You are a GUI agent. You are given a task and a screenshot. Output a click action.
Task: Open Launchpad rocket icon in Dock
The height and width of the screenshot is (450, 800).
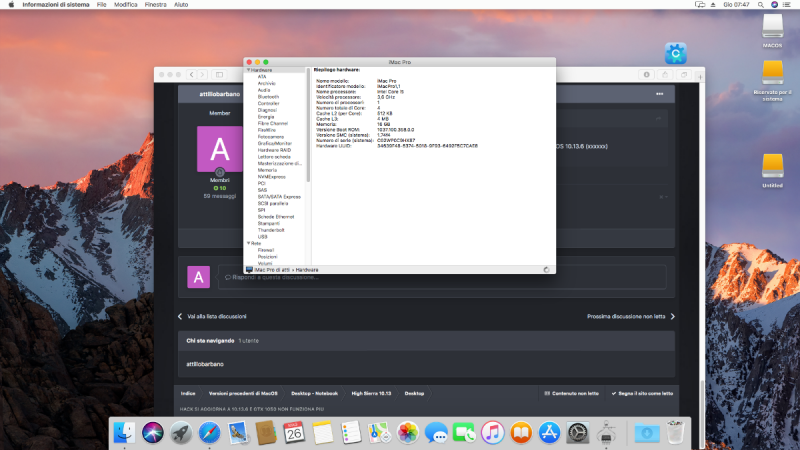(181, 433)
